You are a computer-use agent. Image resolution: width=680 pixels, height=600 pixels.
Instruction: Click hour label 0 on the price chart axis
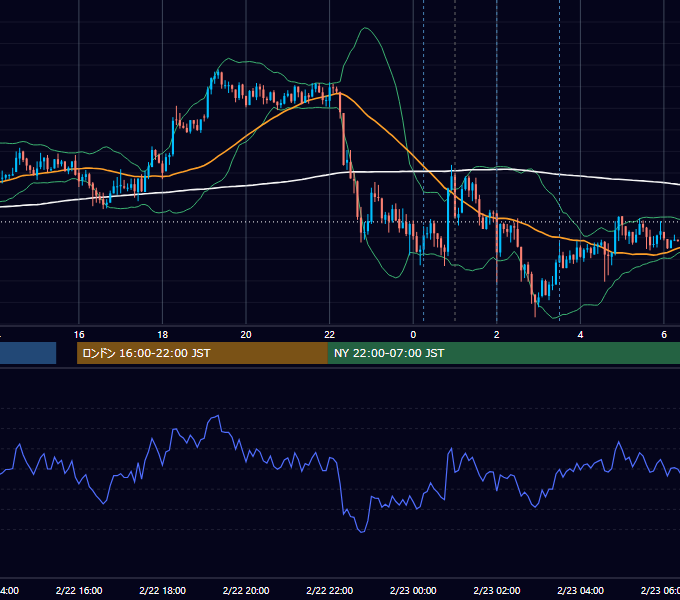pyautogui.click(x=413, y=335)
